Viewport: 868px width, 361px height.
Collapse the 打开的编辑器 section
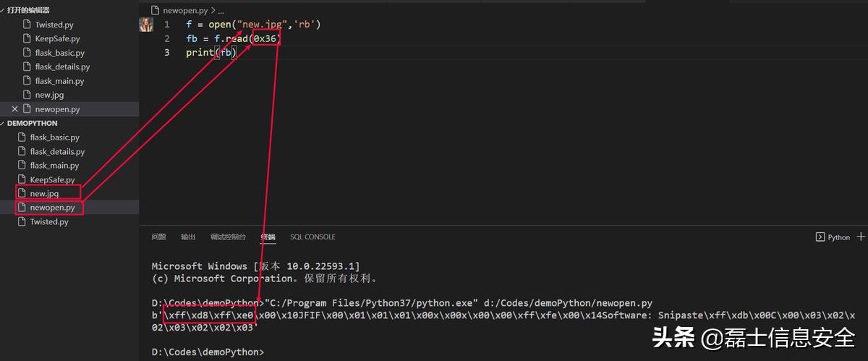coord(4,10)
